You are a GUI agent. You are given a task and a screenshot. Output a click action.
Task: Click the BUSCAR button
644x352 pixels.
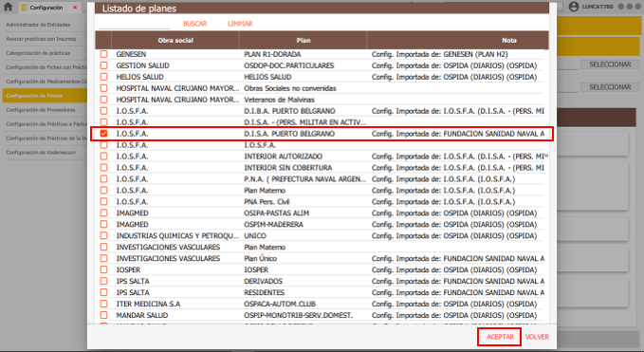[x=194, y=24]
